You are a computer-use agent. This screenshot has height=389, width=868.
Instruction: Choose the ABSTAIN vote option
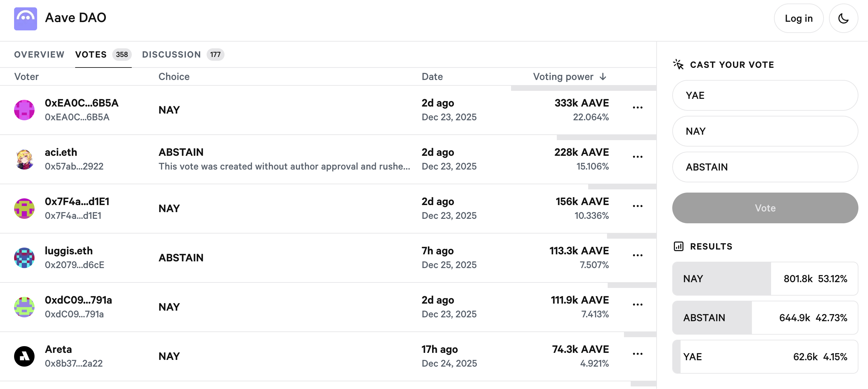point(765,167)
